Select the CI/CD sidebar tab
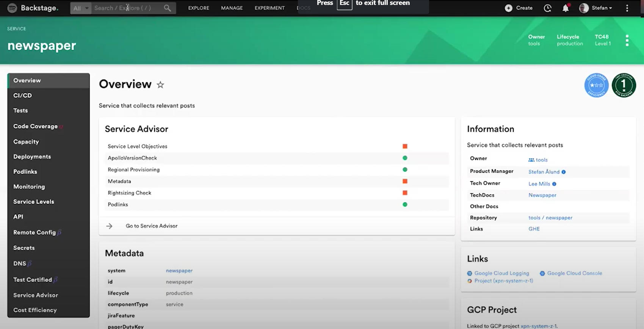This screenshot has height=329, width=644. click(49, 96)
